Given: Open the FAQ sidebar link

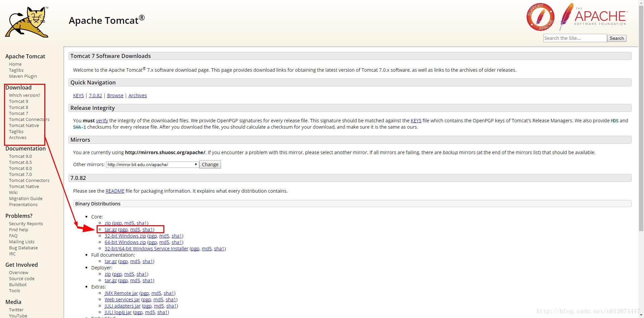Looking at the screenshot, I should (x=13, y=236).
